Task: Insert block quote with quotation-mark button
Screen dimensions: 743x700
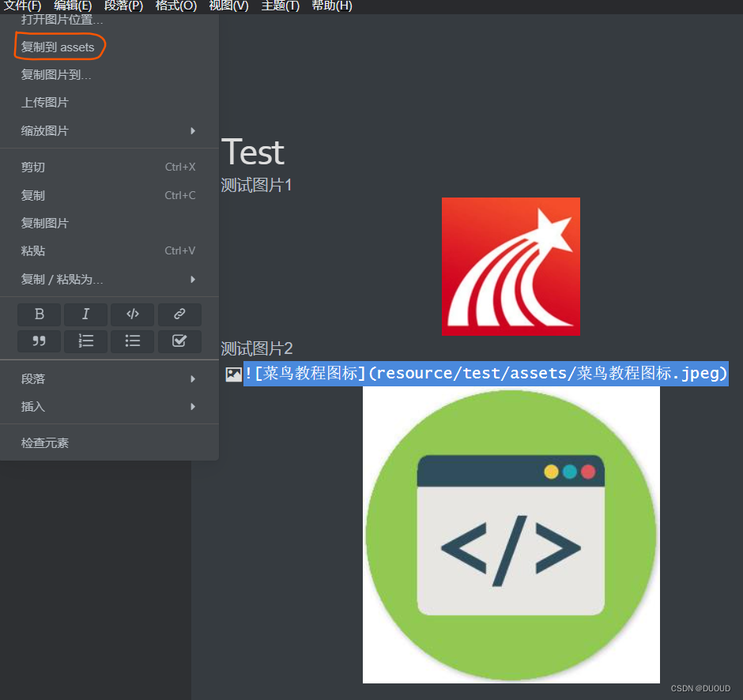Action: click(x=39, y=341)
